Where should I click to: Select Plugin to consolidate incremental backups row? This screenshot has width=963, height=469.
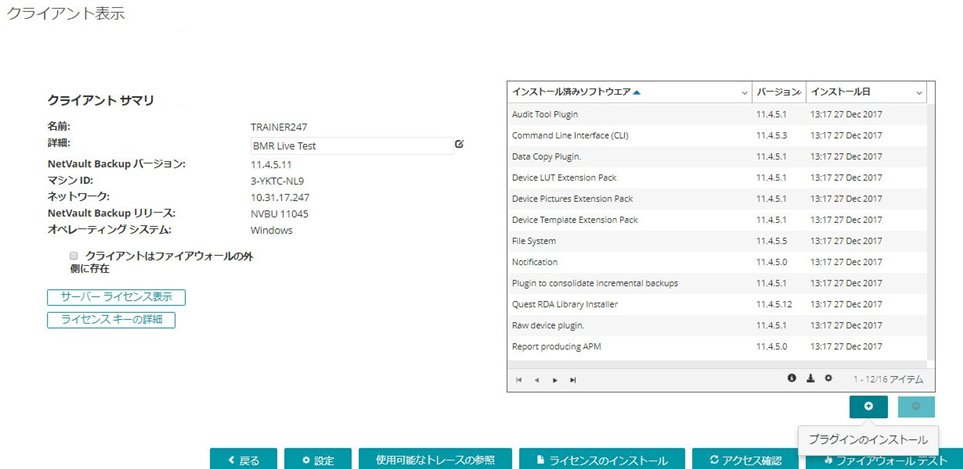click(x=716, y=283)
